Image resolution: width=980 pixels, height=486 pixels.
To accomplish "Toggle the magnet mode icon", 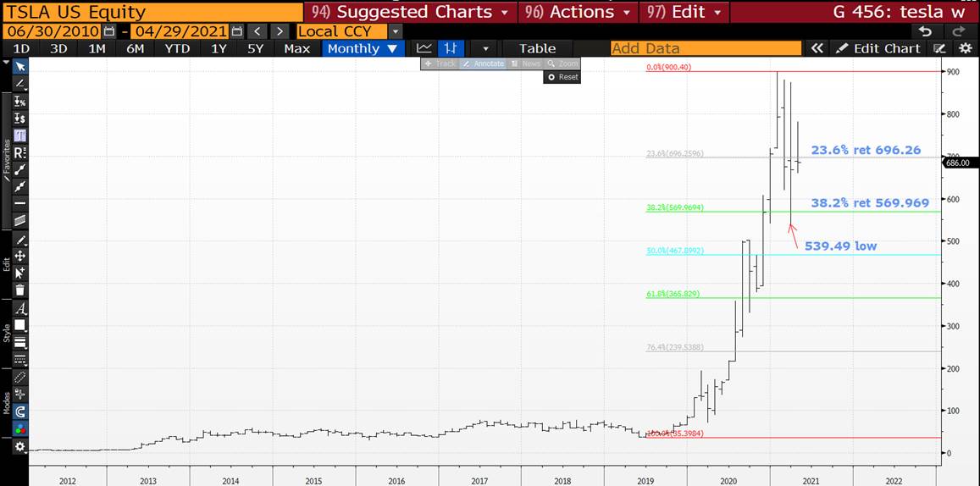I will coord(20,411).
